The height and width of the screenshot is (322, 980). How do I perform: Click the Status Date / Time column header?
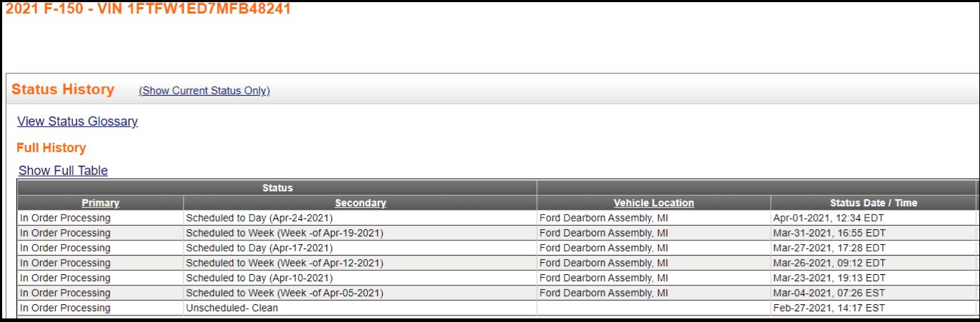[874, 203]
